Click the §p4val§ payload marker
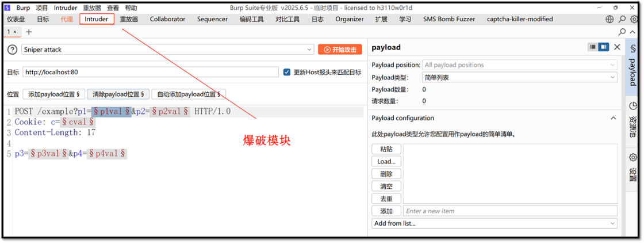Screen dimensions: 644x243 tap(107, 154)
